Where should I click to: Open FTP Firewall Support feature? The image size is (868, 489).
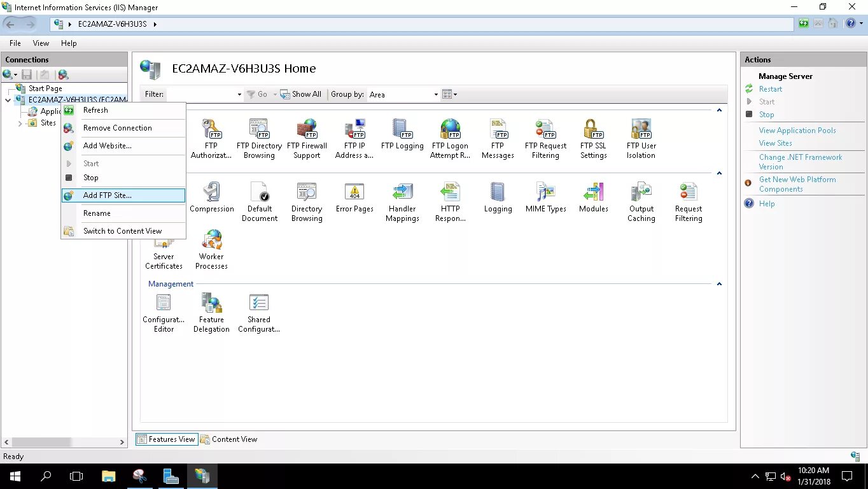point(307,139)
